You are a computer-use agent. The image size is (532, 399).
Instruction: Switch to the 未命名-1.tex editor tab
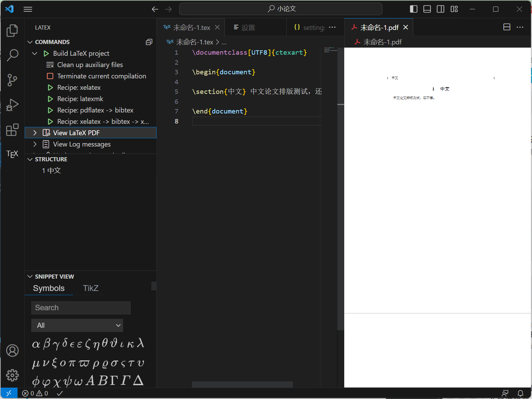click(191, 27)
